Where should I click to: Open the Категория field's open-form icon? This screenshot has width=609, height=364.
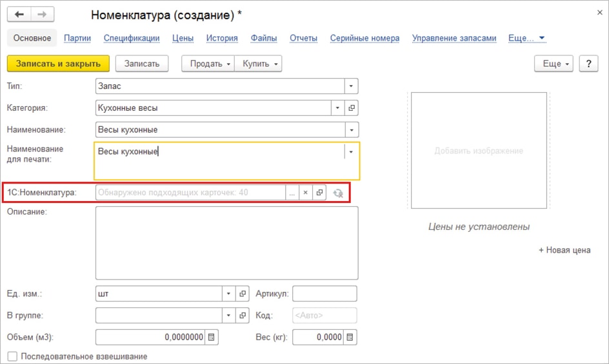point(352,108)
